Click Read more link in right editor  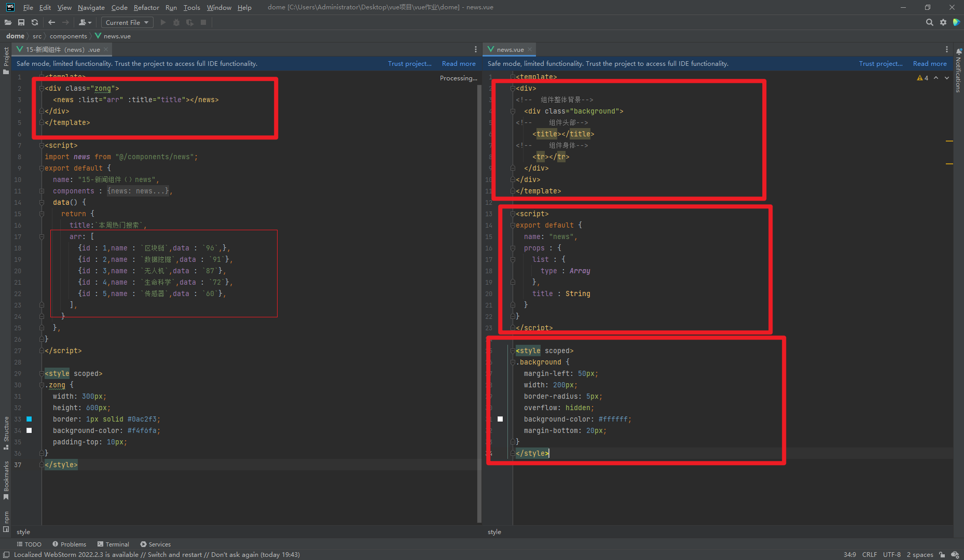pos(929,63)
